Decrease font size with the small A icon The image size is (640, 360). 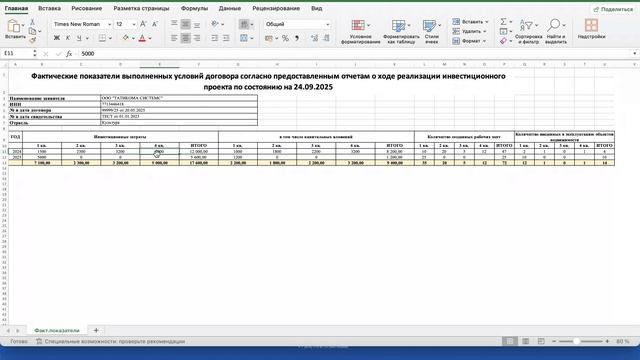(155, 24)
